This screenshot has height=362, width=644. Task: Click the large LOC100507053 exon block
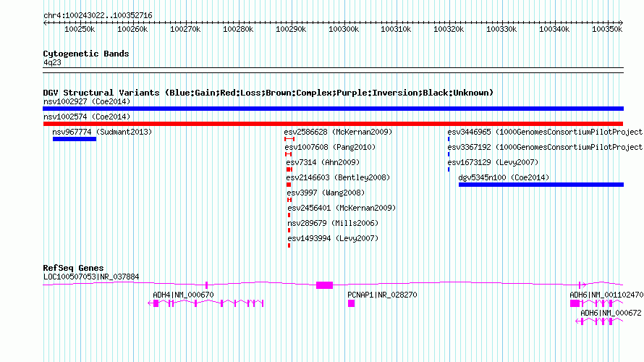pos(324,285)
